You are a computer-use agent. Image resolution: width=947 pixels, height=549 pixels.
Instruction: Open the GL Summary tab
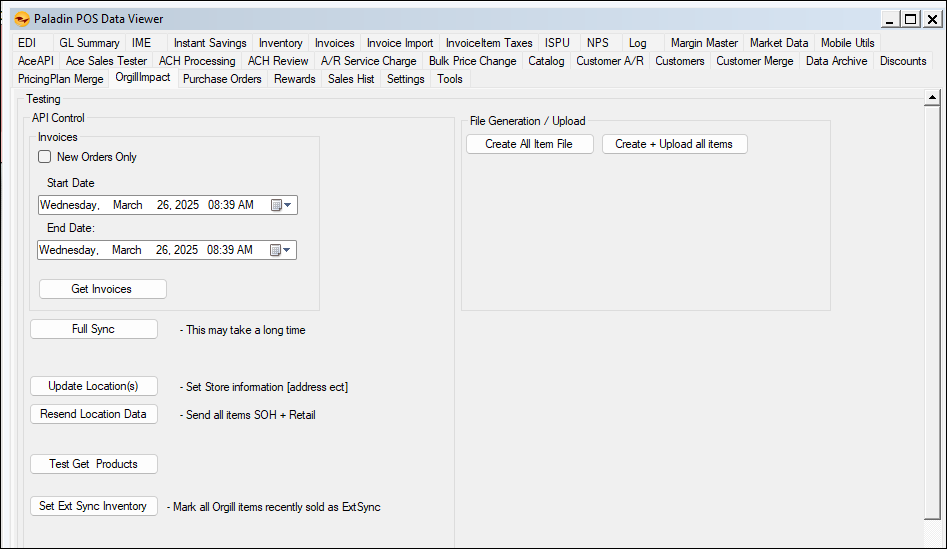click(x=89, y=43)
